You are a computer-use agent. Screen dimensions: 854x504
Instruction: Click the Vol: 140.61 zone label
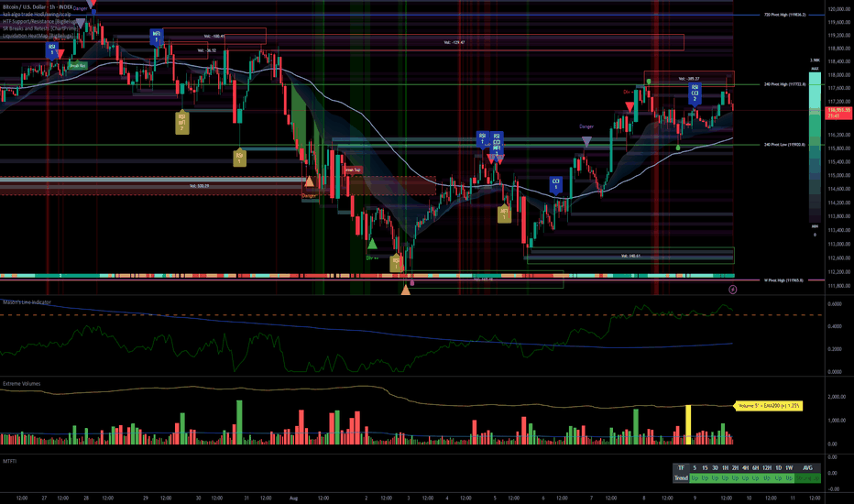(630, 256)
